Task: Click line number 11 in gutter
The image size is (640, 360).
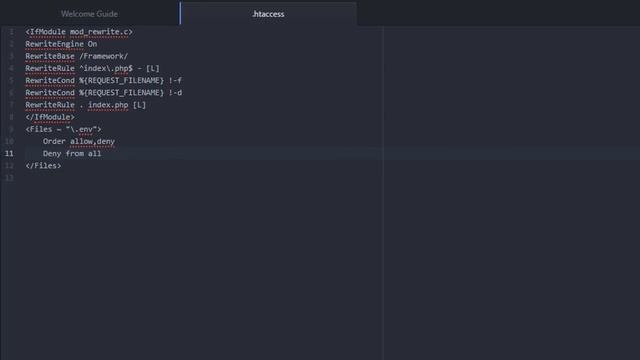Action: pyautogui.click(x=9, y=153)
